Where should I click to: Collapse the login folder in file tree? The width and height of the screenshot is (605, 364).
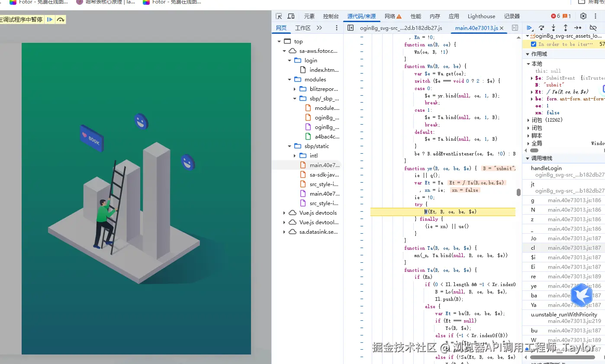pos(290,61)
